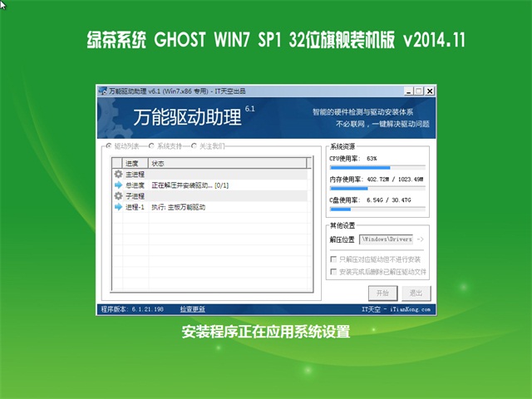Screen dimensions: 532x399
Task: Select the 进程-1 row label
Action: pos(135,207)
